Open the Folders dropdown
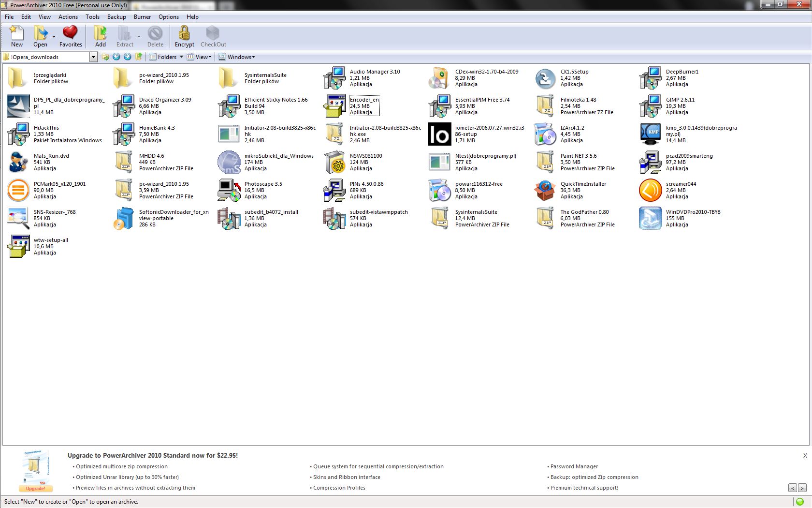812x508 pixels. tap(166, 57)
